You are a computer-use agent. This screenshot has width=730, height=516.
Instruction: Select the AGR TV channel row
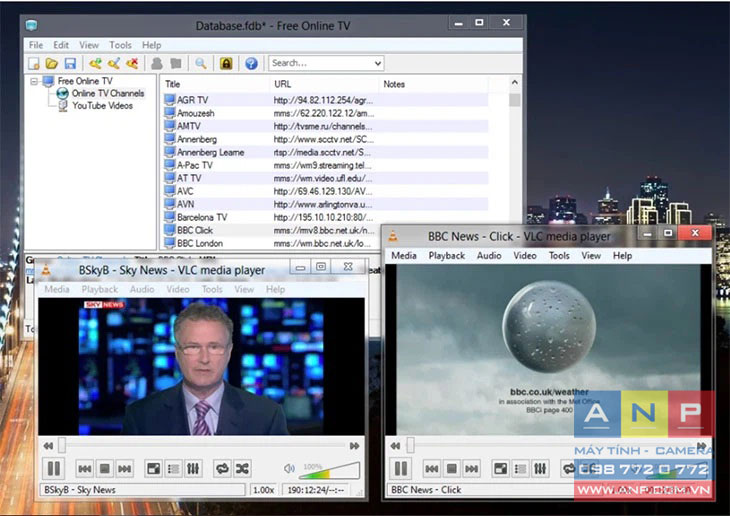(325, 100)
